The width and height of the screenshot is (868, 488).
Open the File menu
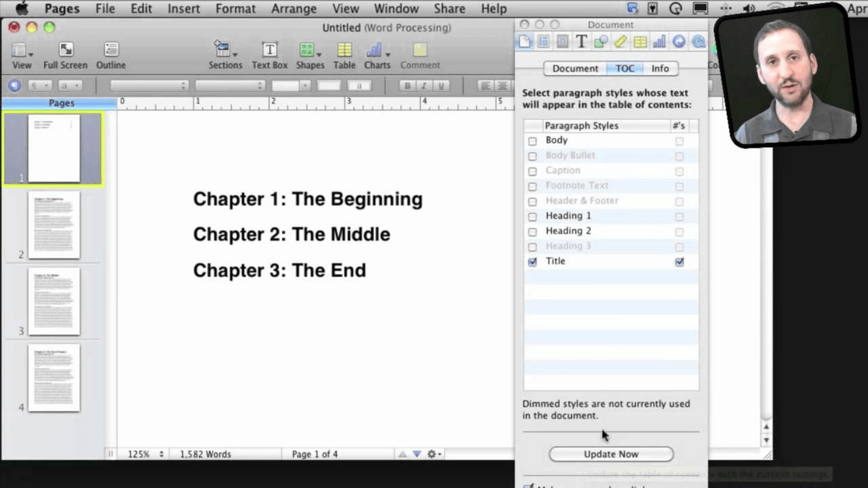pos(105,9)
